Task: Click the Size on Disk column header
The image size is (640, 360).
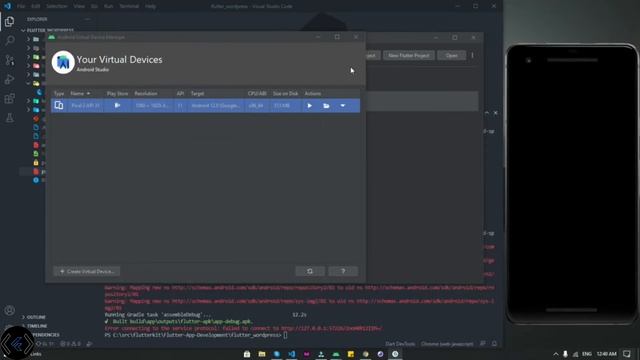Action: coord(285,93)
